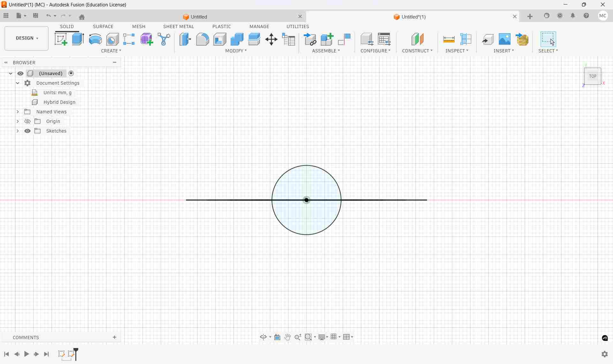Collapse the Document Settings node
Viewport: 613px width, 364px height.
18,83
